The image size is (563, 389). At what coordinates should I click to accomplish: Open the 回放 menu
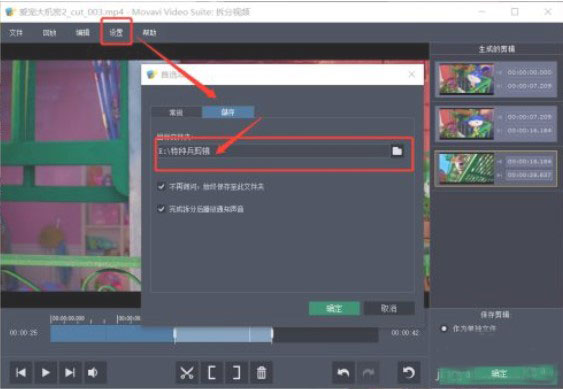(49, 33)
